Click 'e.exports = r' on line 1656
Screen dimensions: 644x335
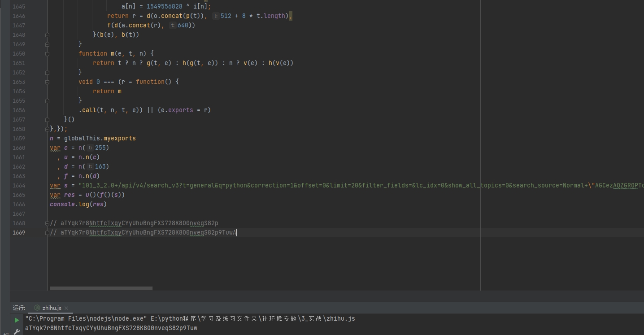pyautogui.click(x=184, y=110)
